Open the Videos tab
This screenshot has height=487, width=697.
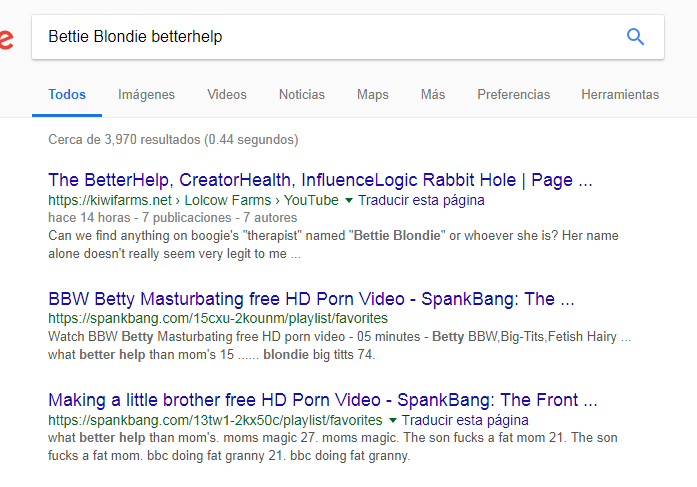227,95
